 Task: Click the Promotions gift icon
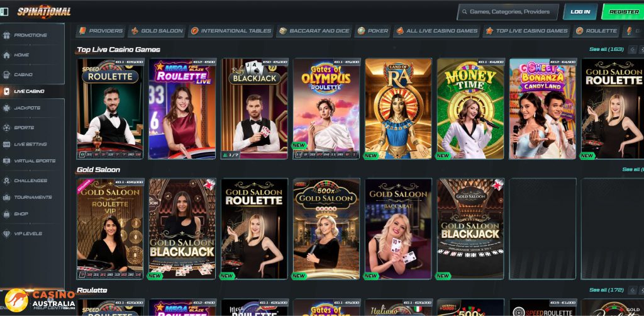point(6,35)
